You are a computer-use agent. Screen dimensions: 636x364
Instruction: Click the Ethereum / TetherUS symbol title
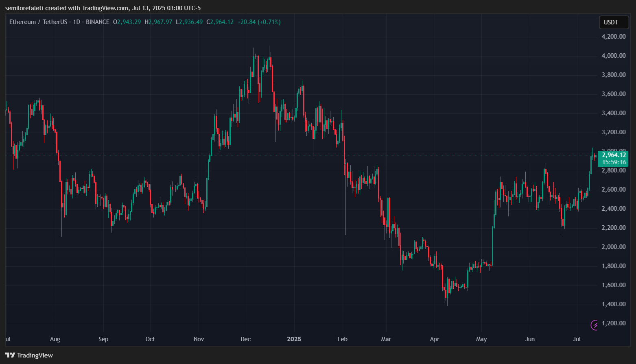[39, 22]
